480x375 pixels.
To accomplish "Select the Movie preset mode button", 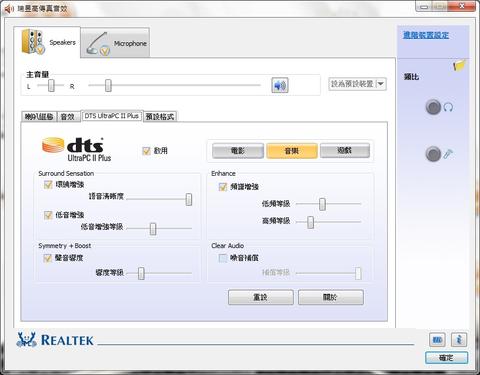I will pyautogui.click(x=238, y=151).
